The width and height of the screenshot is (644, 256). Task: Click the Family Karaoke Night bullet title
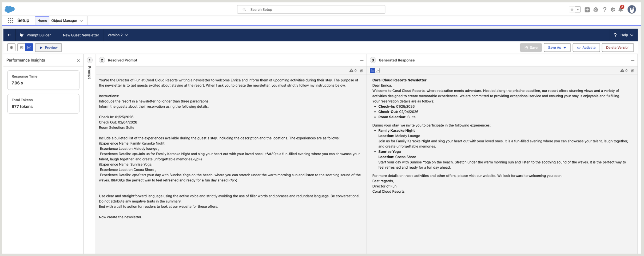[x=396, y=131]
